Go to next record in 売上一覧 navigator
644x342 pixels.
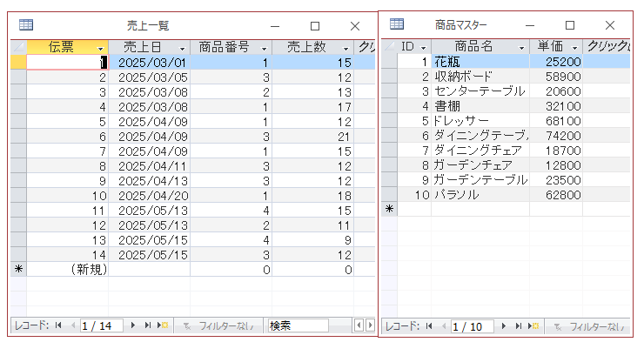pos(132,325)
